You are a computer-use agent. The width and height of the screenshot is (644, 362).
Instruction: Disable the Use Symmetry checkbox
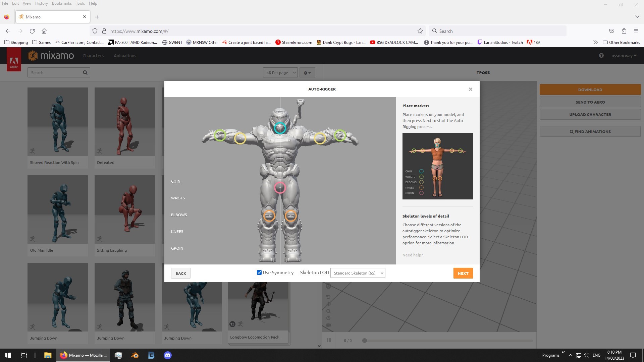[259, 273]
